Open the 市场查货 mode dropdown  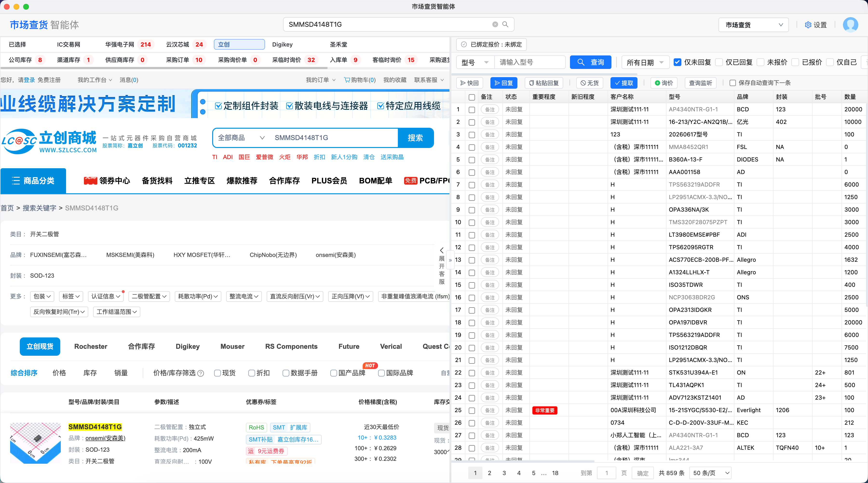(753, 25)
